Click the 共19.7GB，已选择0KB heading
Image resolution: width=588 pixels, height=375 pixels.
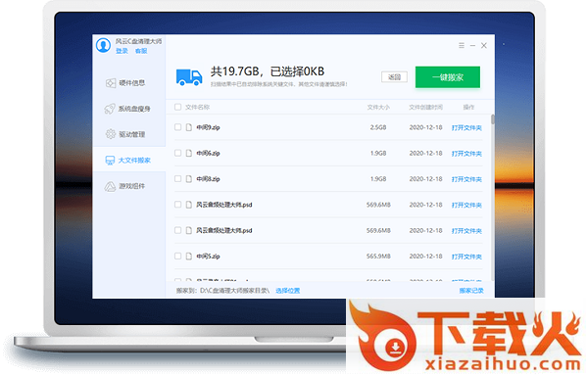point(268,71)
